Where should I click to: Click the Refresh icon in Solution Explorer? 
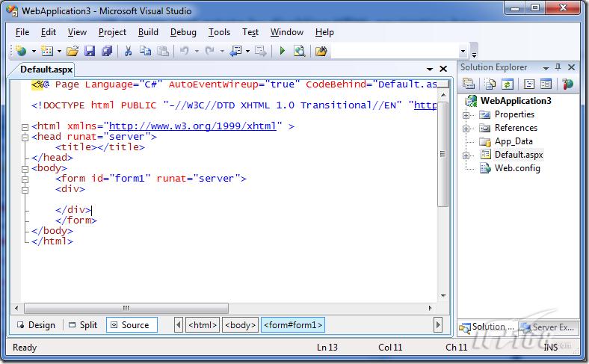[x=507, y=84]
